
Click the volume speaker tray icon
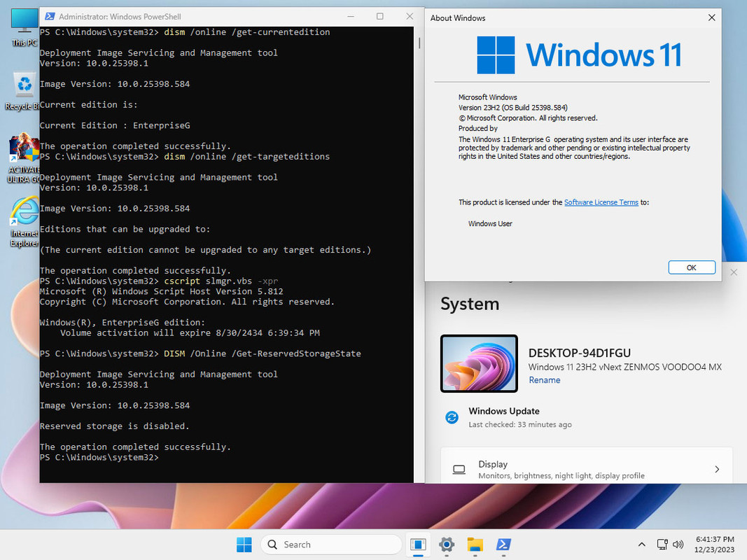click(x=678, y=545)
